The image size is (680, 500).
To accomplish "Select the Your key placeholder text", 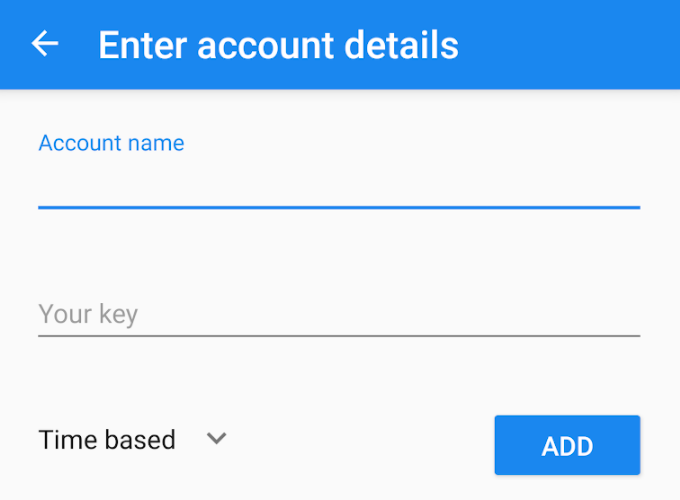I will (x=88, y=314).
